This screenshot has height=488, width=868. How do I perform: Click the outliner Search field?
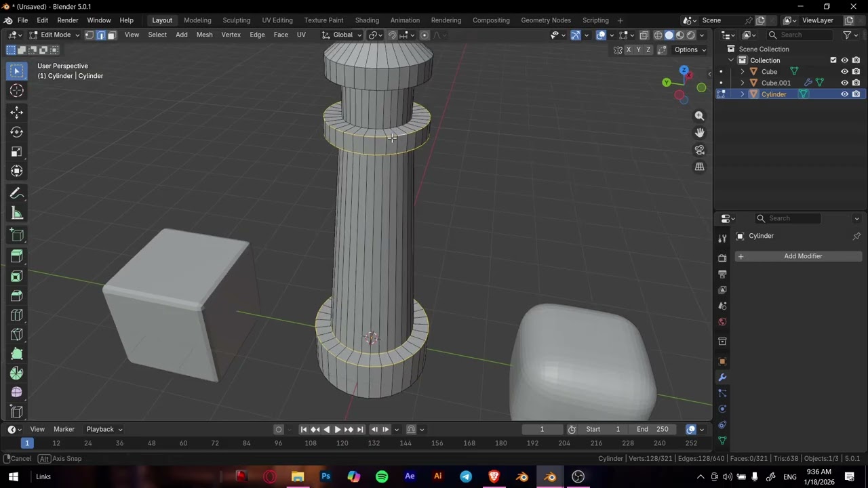pos(801,35)
